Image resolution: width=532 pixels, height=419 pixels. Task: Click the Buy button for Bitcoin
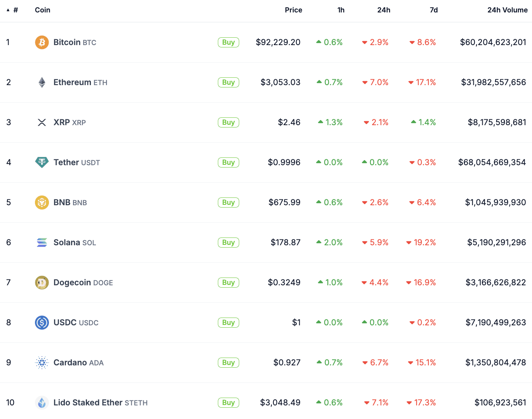point(228,42)
